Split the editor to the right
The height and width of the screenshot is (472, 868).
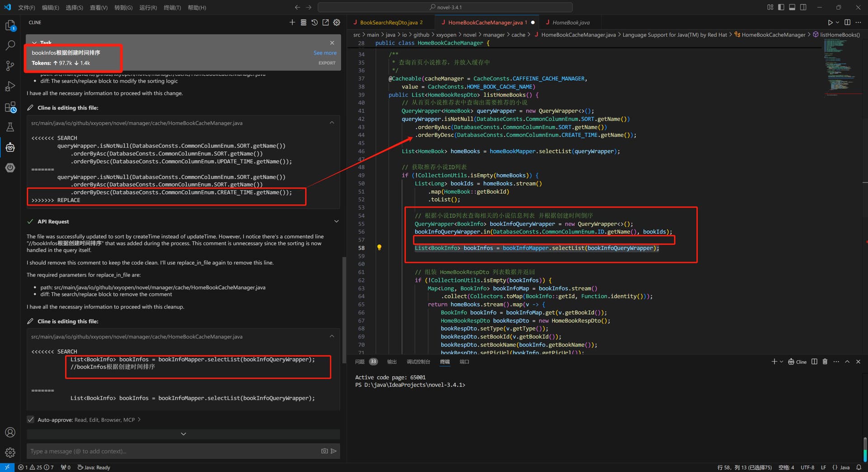[847, 22]
